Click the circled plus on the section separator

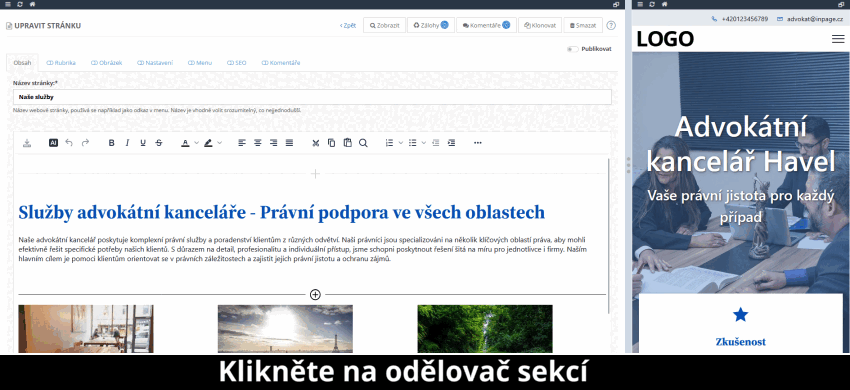coord(315,295)
